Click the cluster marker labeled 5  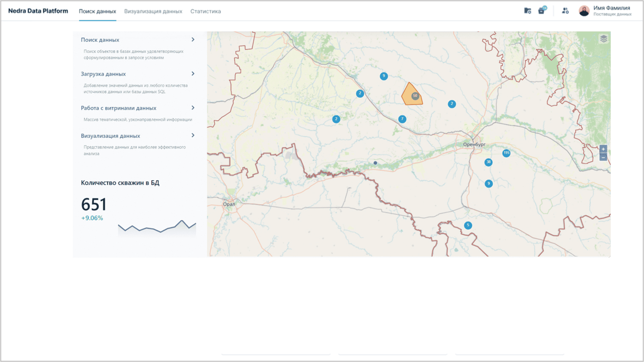(468, 225)
